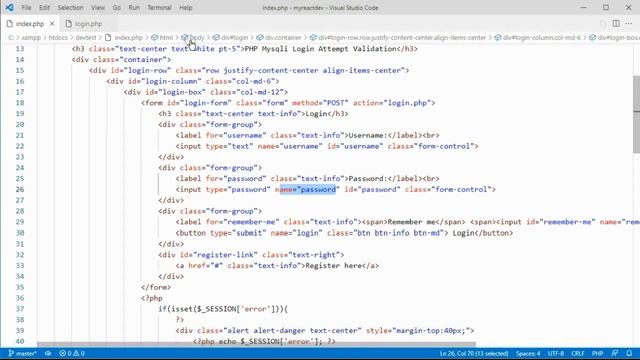Click $_SESSION['error'] in the isset condition
640x360 pixels.
click(236, 309)
